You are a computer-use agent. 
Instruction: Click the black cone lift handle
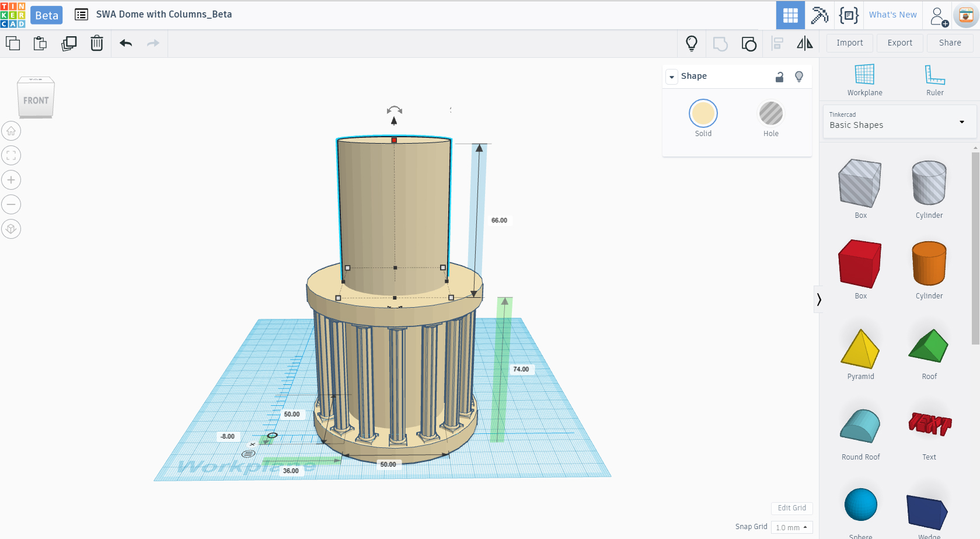tap(394, 121)
